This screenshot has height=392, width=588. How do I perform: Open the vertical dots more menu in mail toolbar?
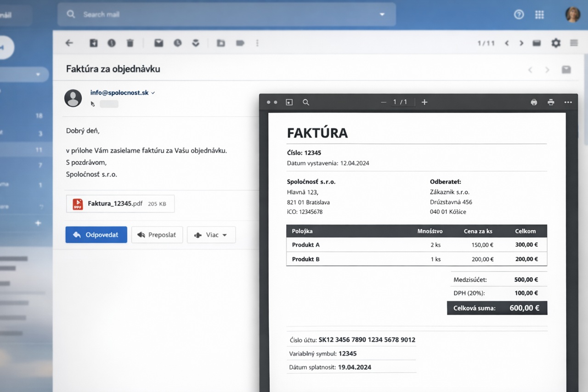257,43
